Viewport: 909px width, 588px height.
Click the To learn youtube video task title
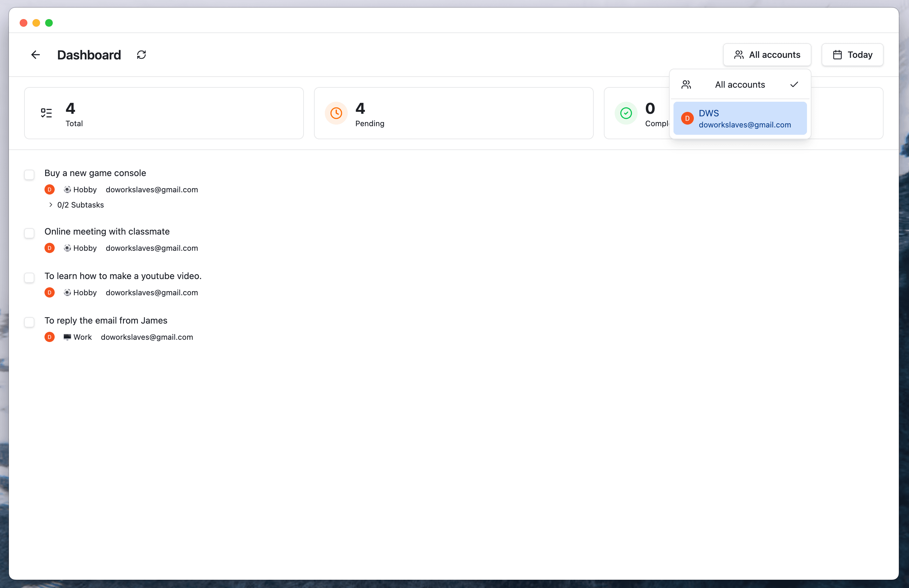(123, 276)
